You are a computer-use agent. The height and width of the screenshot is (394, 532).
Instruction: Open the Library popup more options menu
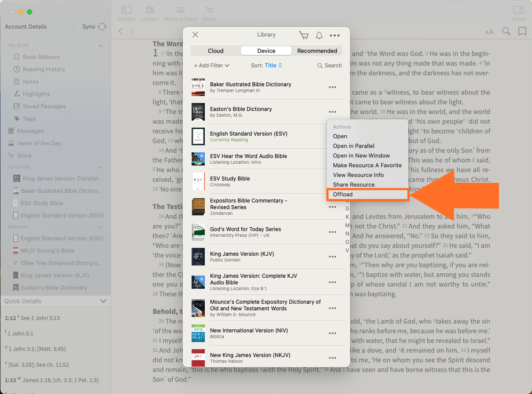click(x=335, y=35)
